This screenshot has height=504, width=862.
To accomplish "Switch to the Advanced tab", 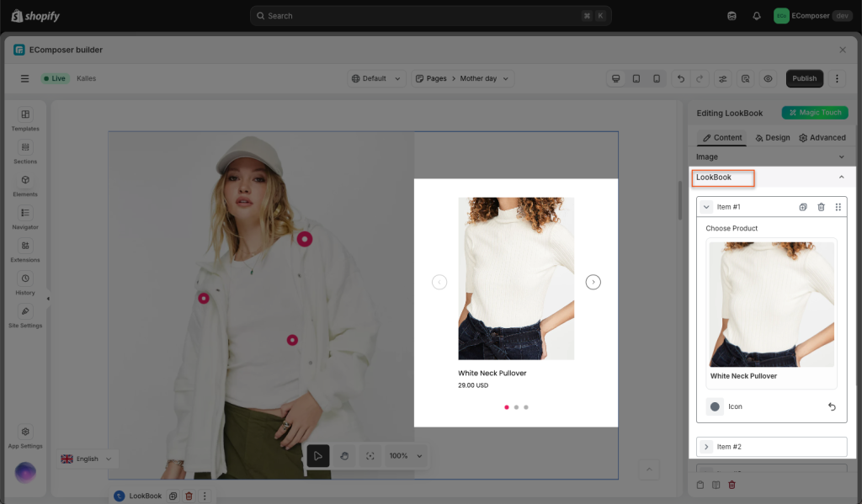I will point(822,138).
